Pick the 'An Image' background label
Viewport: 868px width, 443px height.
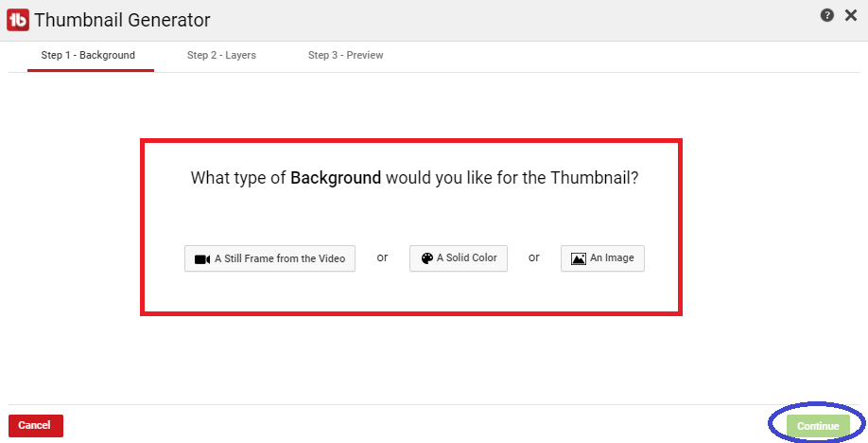(x=612, y=257)
